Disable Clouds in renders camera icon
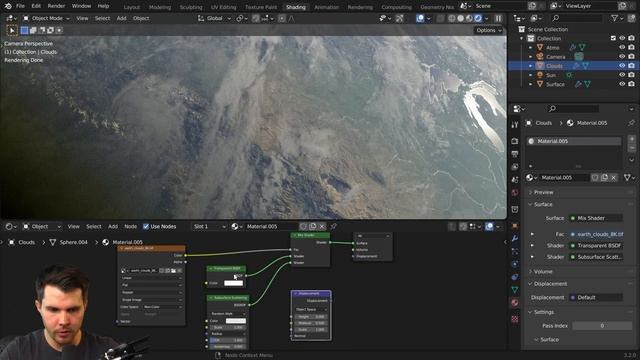Screen dimensions: 640x360 click(631, 66)
